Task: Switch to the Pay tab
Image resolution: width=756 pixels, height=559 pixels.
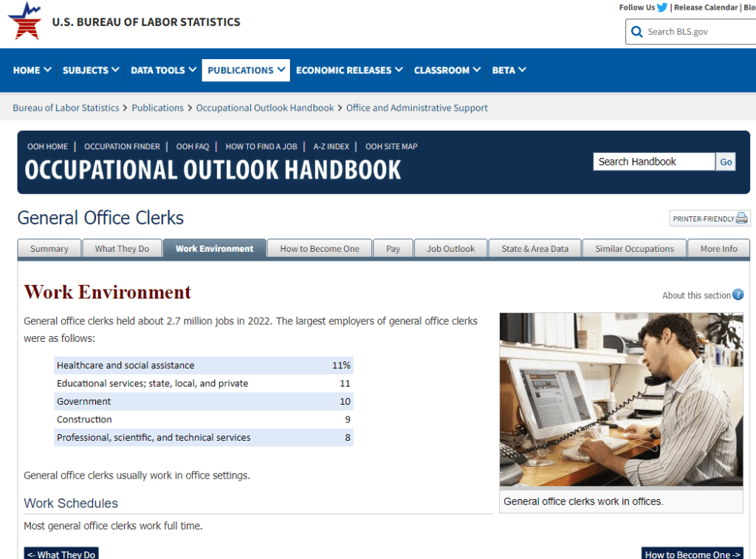Action: coord(393,249)
